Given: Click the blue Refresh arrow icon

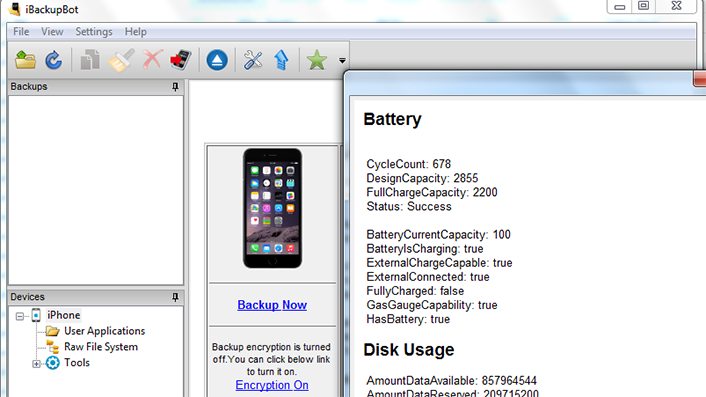Looking at the screenshot, I should coord(54,60).
